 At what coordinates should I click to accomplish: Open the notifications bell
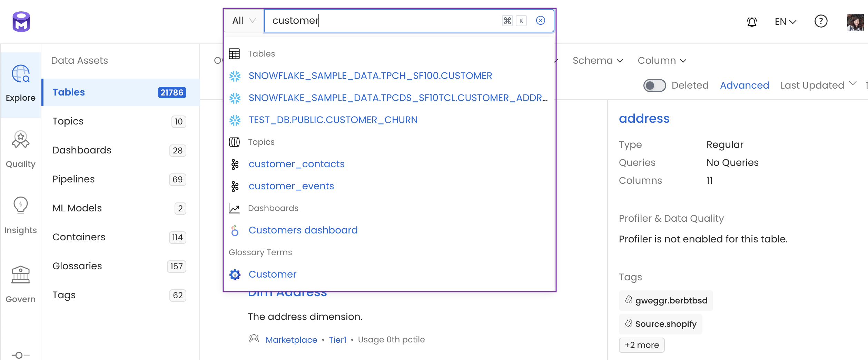point(752,22)
